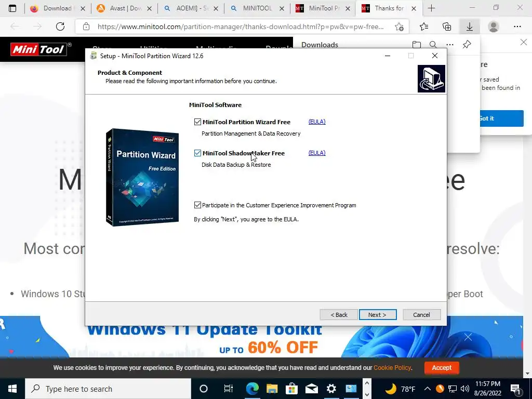
Task: Go back with the Back button
Action: 339,315
